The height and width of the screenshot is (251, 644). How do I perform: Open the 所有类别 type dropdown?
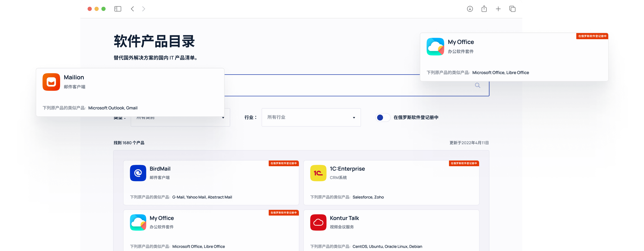(180, 121)
